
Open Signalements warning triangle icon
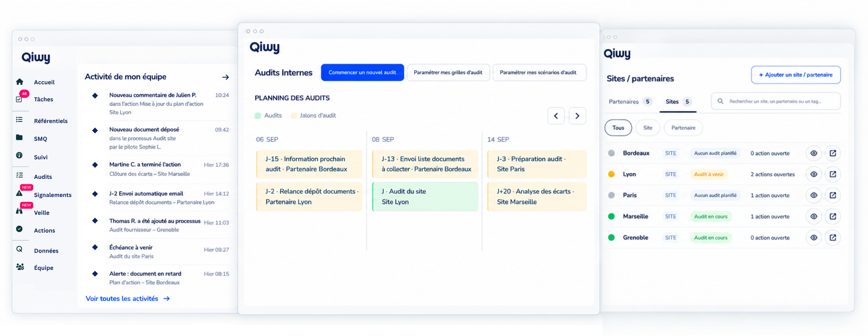point(19,193)
